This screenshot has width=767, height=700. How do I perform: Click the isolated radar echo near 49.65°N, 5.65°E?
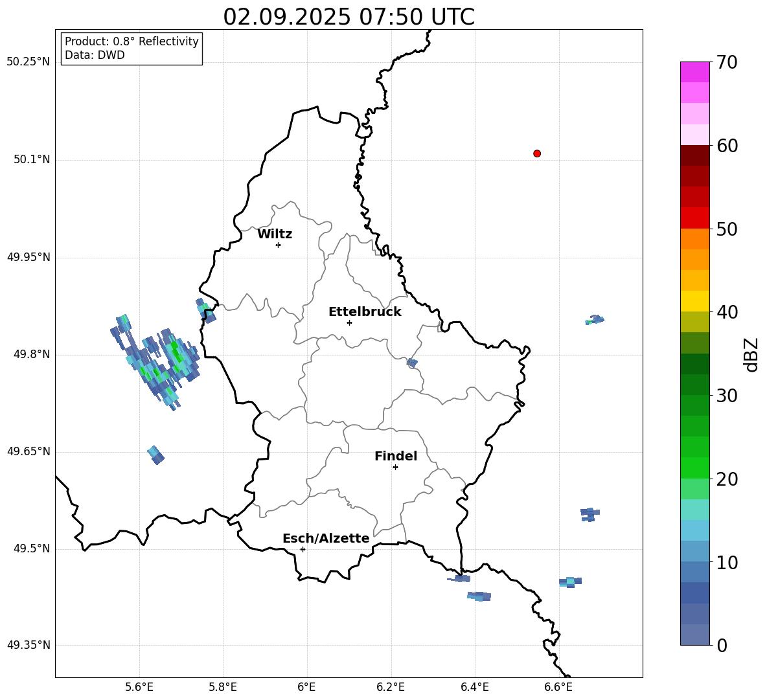pos(155,455)
